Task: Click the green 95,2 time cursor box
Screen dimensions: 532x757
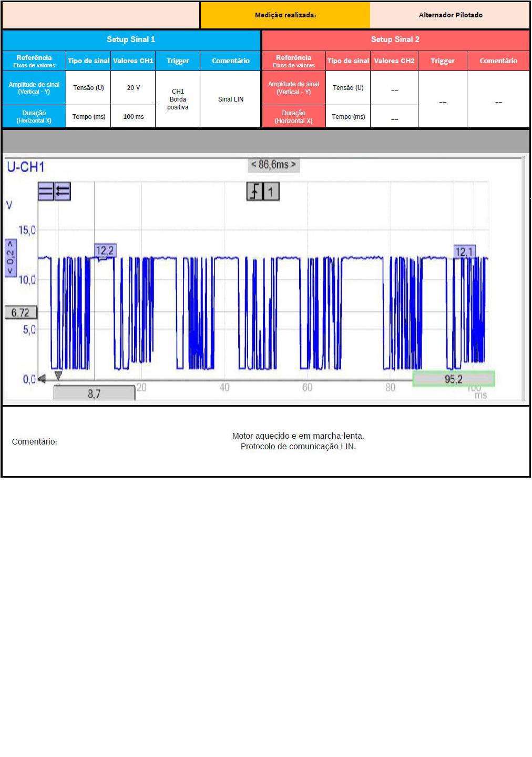Action: pyautogui.click(x=453, y=379)
